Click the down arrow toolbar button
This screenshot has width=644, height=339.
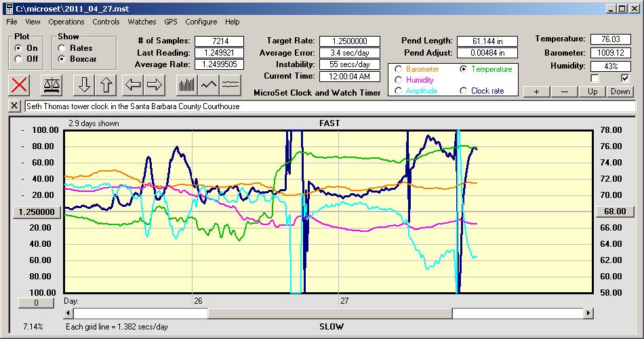point(84,85)
